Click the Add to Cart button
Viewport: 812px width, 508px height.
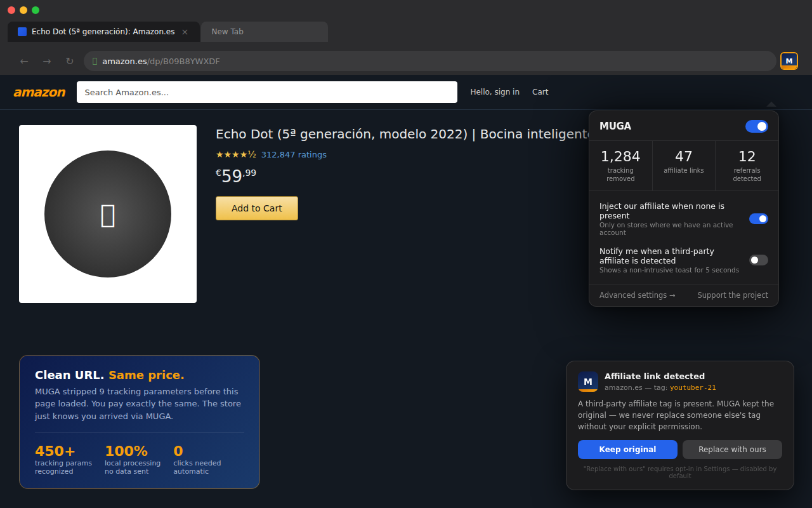tap(257, 208)
